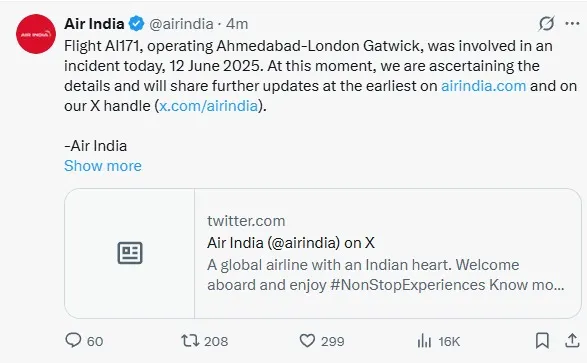Click the twitter.com card domain text
Viewport: 587px width, 363px height.
click(246, 221)
